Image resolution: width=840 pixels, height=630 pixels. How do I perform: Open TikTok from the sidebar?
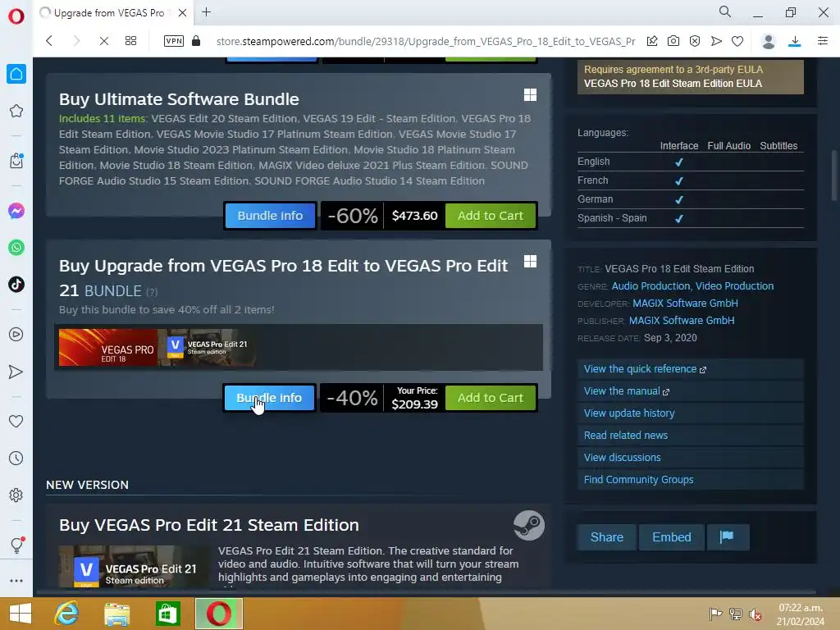16,284
